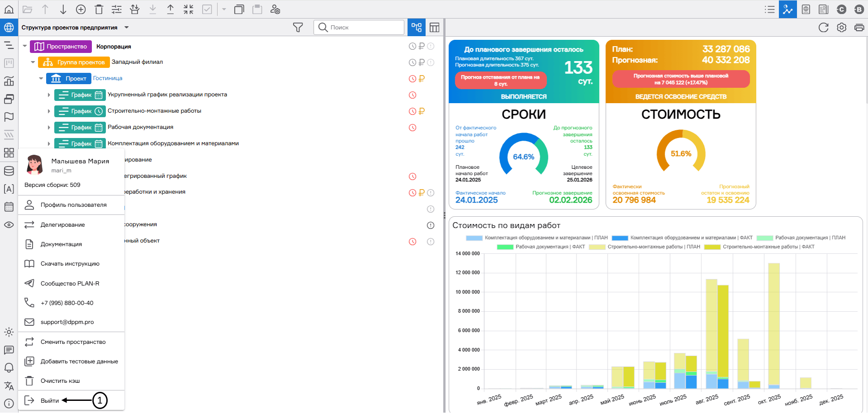Click the trash delete icon in toolbar
This screenshot has height=414, width=868.
[x=99, y=10]
